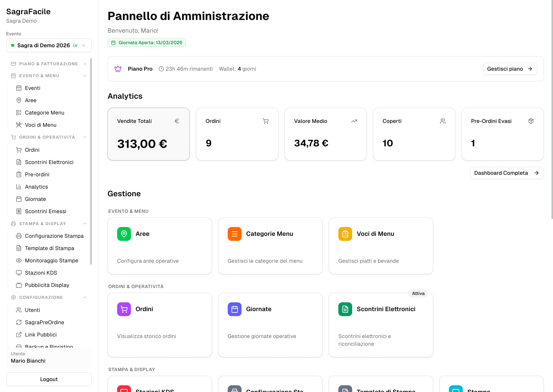Click the calendar icon beside Eventi in sidebar

[19, 88]
